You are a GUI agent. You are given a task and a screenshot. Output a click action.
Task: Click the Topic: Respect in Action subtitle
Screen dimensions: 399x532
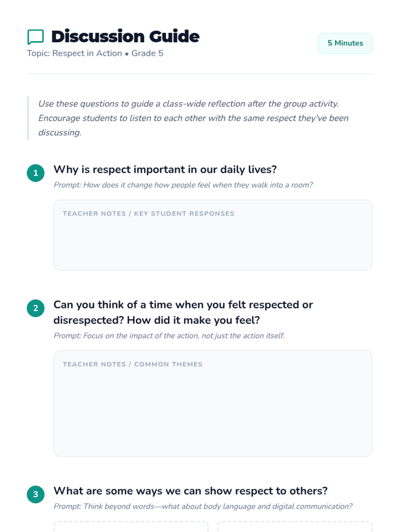tap(95, 54)
